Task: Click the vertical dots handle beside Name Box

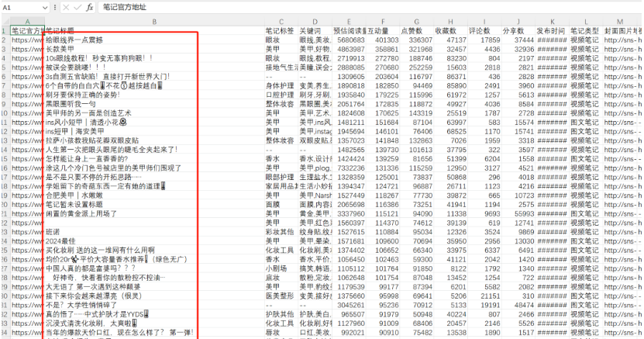Action: (x=55, y=8)
